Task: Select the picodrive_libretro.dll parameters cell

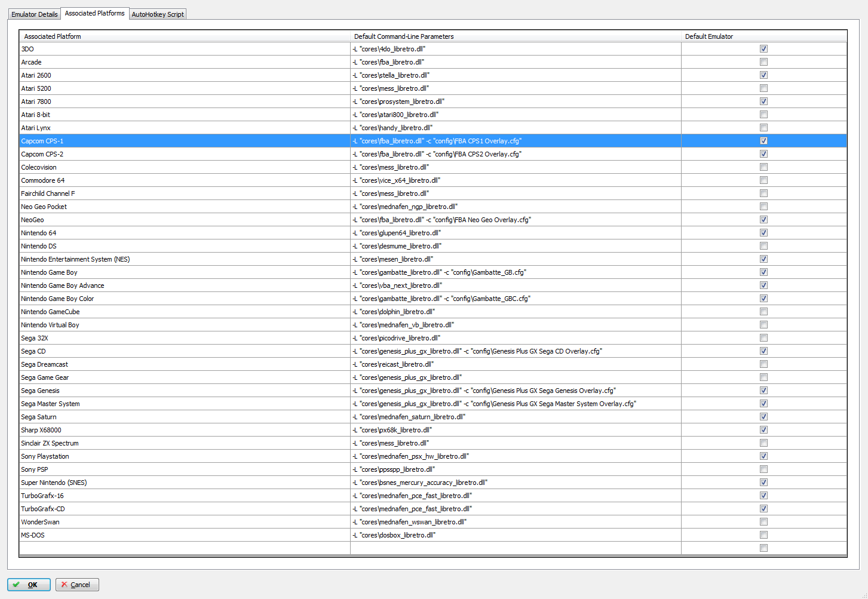Action: [516, 338]
